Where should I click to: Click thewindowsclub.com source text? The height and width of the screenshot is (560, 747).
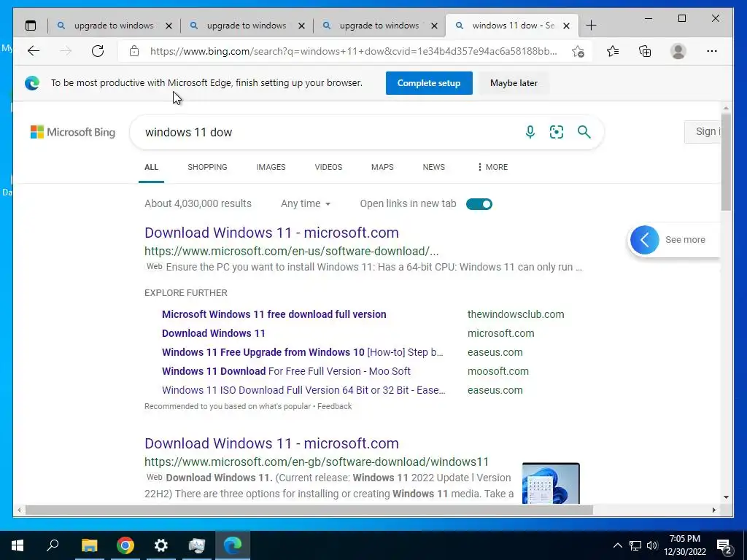(516, 314)
